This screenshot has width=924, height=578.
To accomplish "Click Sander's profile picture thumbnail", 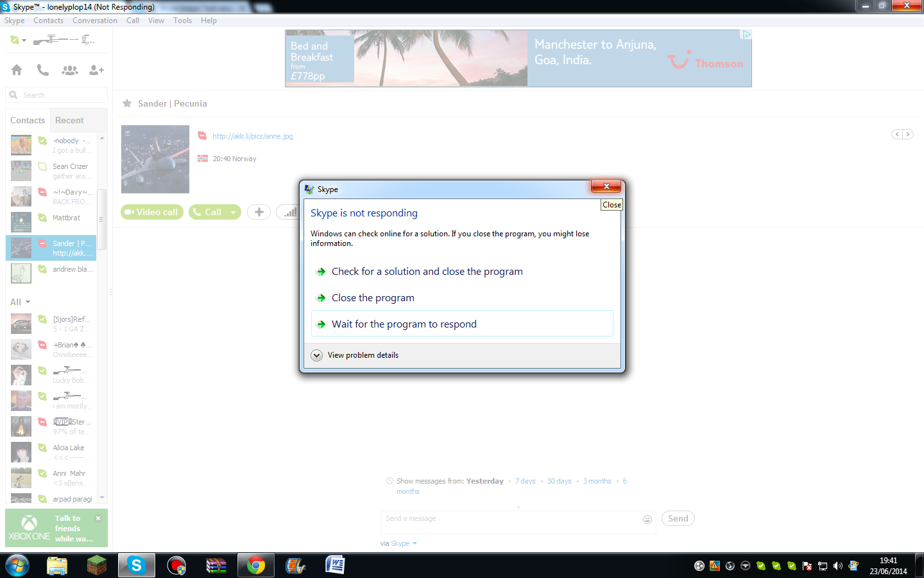I will [x=155, y=159].
